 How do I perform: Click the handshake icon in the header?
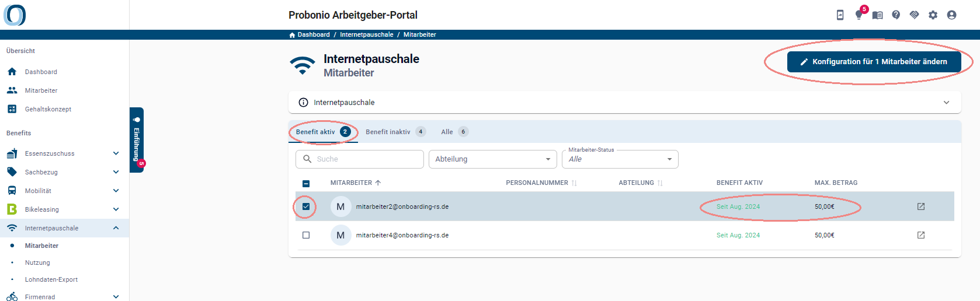click(915, 15)
